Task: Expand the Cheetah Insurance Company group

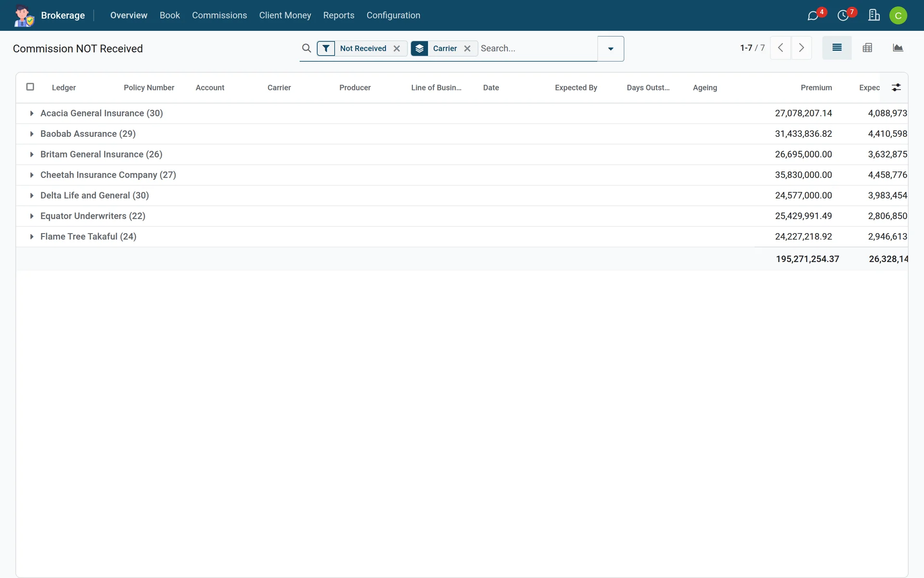Action: pos(32,175)
